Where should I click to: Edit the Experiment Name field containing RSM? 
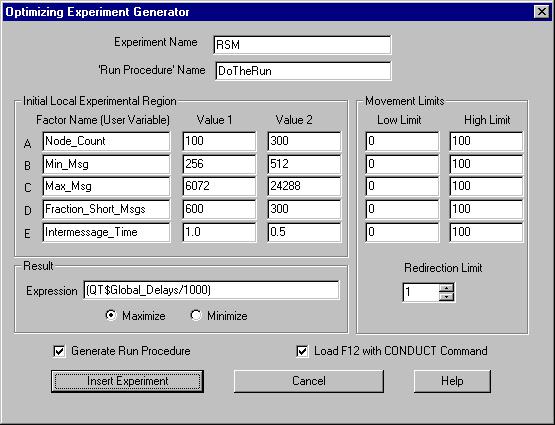click(302, 45)
